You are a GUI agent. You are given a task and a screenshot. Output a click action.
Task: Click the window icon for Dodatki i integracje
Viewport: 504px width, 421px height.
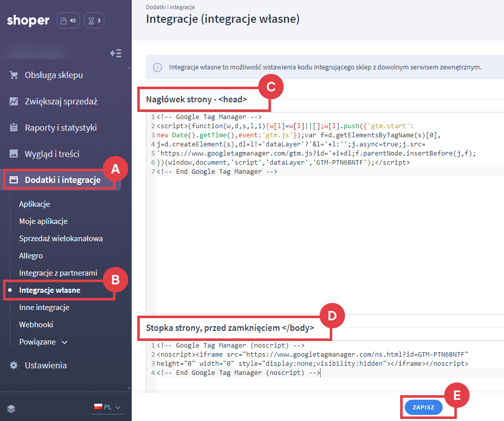pos(14,180)
